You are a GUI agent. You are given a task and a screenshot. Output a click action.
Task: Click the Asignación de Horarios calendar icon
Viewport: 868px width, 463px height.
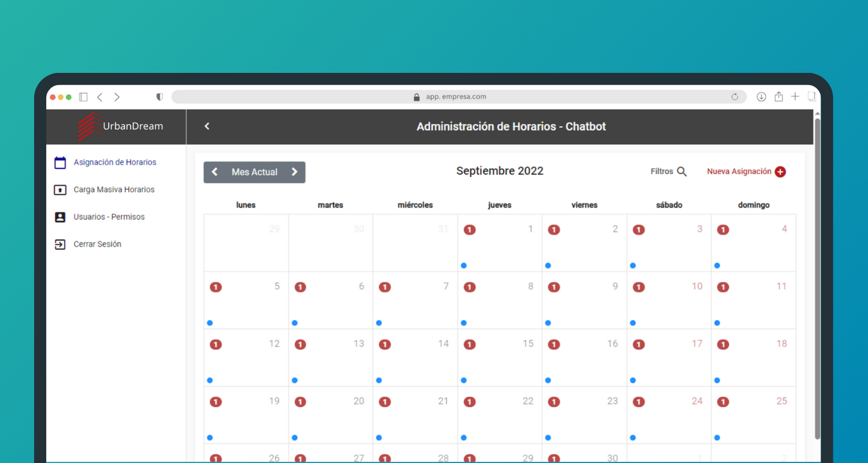60,163
